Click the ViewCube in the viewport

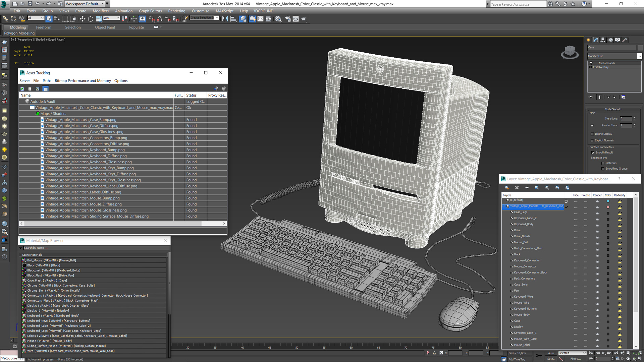570,52
